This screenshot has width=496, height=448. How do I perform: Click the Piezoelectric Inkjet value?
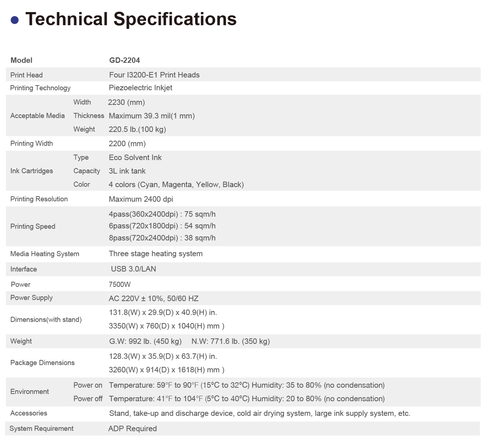[140, 88]
